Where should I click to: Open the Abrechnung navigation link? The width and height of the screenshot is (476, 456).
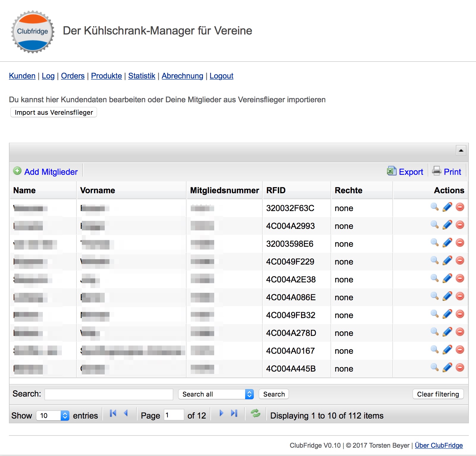point(182,76)
